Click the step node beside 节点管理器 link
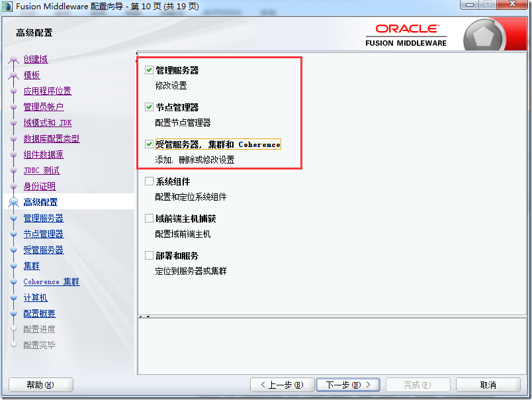 coord(14,234)
